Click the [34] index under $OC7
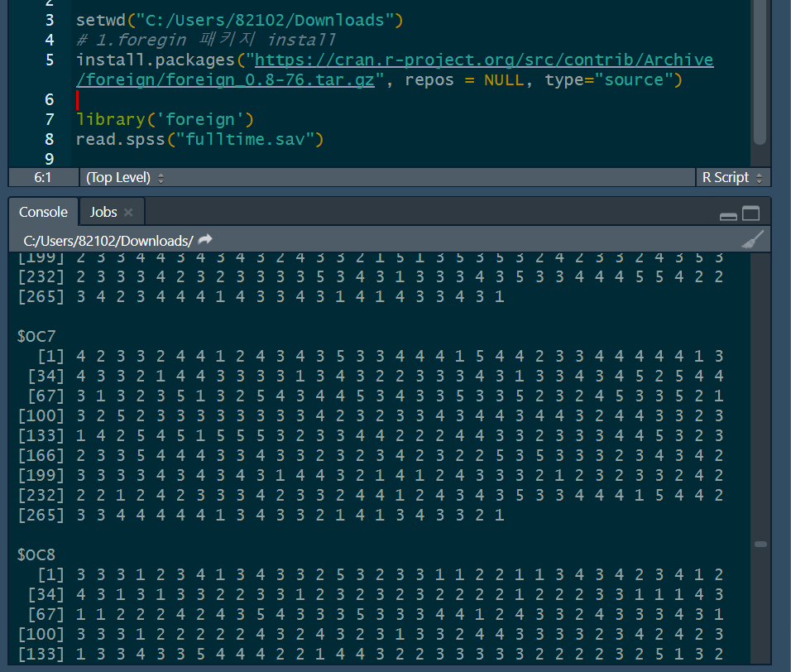Image resolution: width=791 pixels, height=672 pixels. [46, 377]
